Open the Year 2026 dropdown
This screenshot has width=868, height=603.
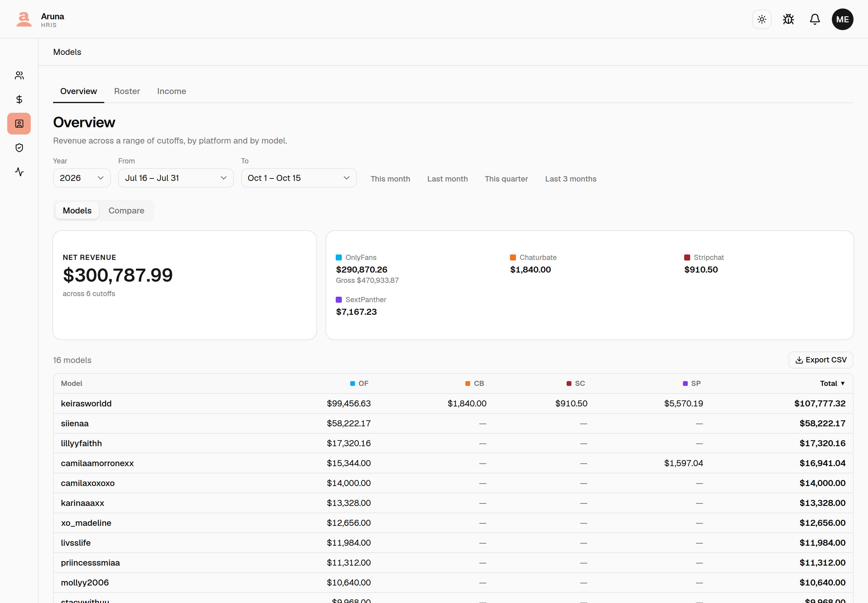tap(82, 178)
